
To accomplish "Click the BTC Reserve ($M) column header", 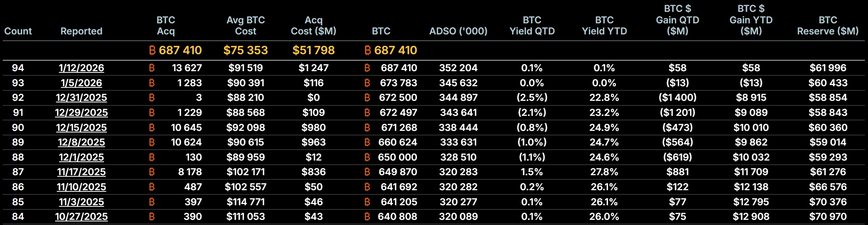I will (x=828, y=26).
